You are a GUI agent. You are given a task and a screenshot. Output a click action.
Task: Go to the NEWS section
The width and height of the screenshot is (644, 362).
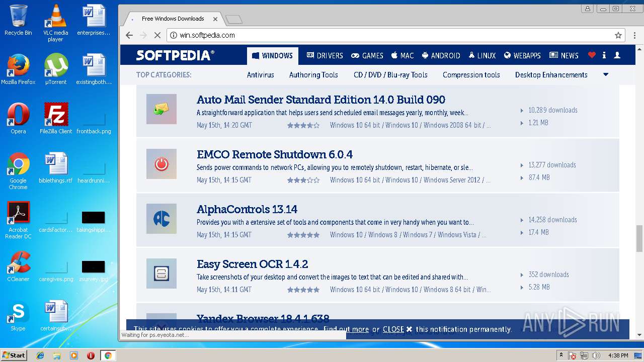(x=564, y=56)
